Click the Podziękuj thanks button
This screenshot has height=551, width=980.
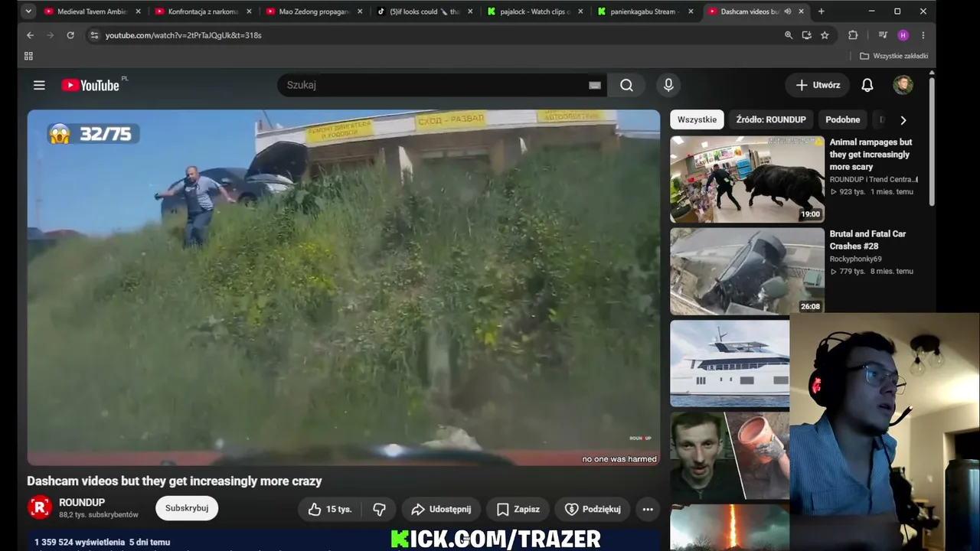[593, 509]
